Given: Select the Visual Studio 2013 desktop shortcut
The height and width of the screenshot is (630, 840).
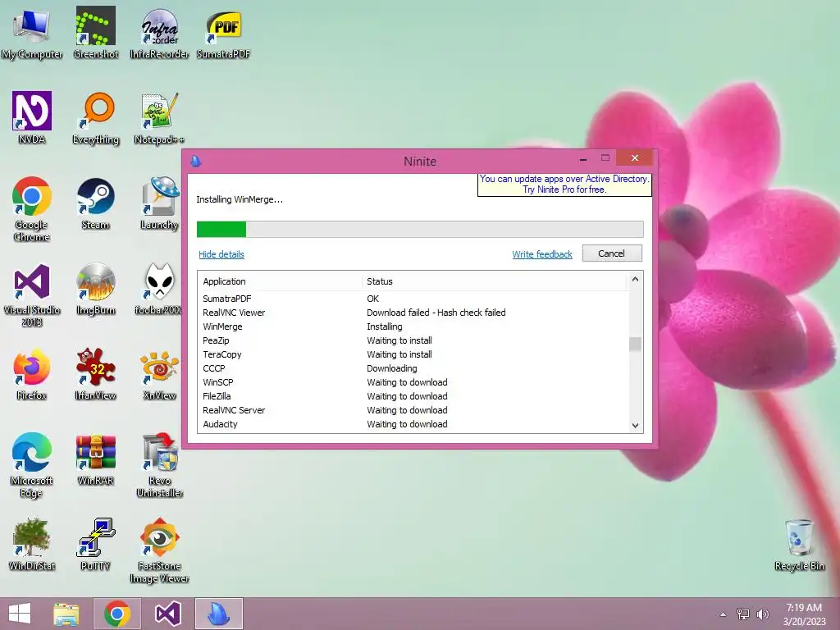Looking at the screenshot, I should click(x=32, y=294).
